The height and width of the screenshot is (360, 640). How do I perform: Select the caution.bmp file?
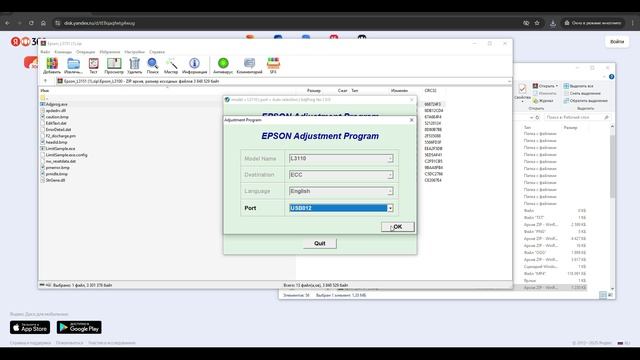coord(56,117)
